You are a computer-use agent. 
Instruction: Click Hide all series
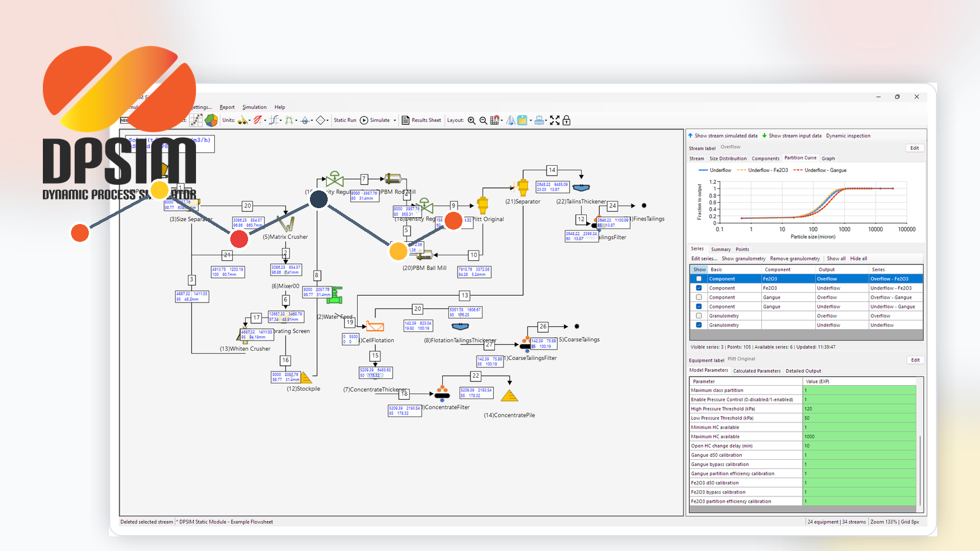859,258
